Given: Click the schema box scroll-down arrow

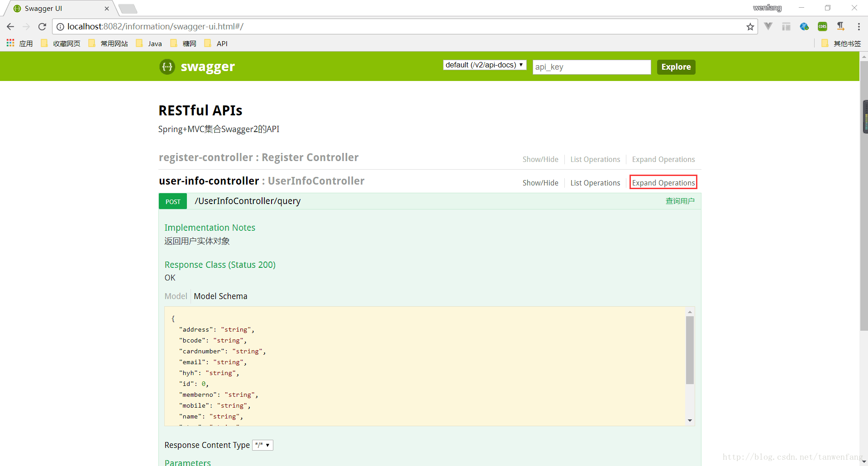Looking at the screenshot, I should 690,420.
